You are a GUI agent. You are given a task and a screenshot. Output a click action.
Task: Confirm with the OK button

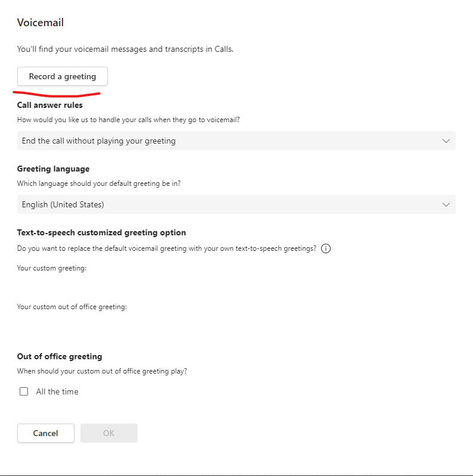(108, 433)
